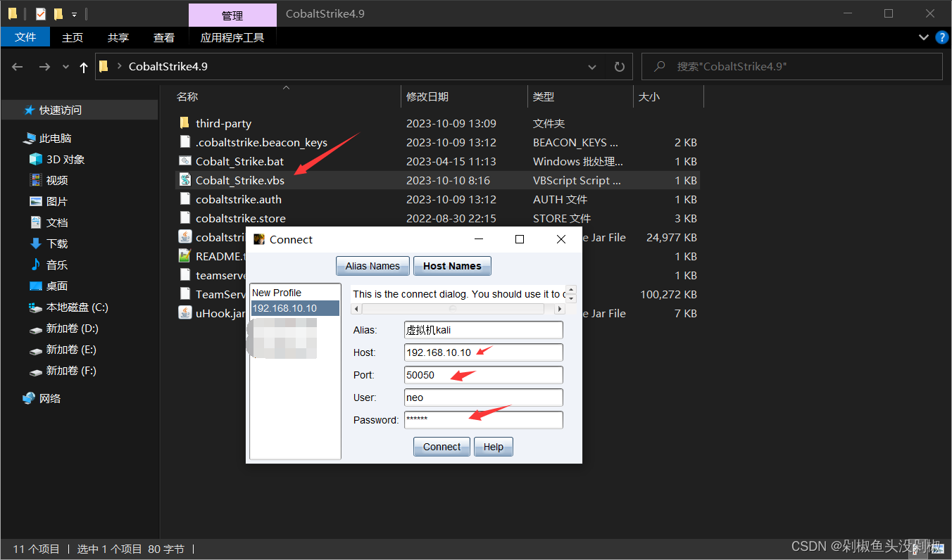Expand the address bar history dropdown
Viewport: 952px width, 560px height.
tap(593, 67)
